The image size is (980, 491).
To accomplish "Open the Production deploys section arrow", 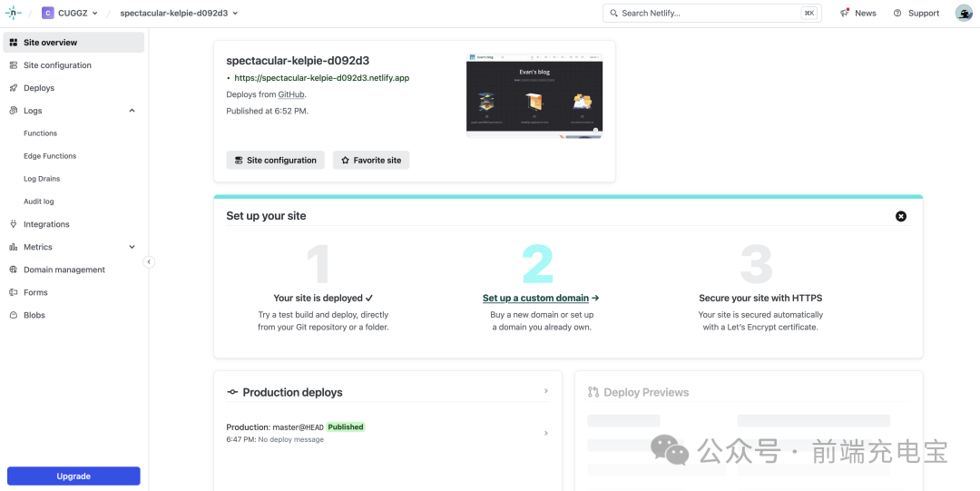I will pos(546,391).
